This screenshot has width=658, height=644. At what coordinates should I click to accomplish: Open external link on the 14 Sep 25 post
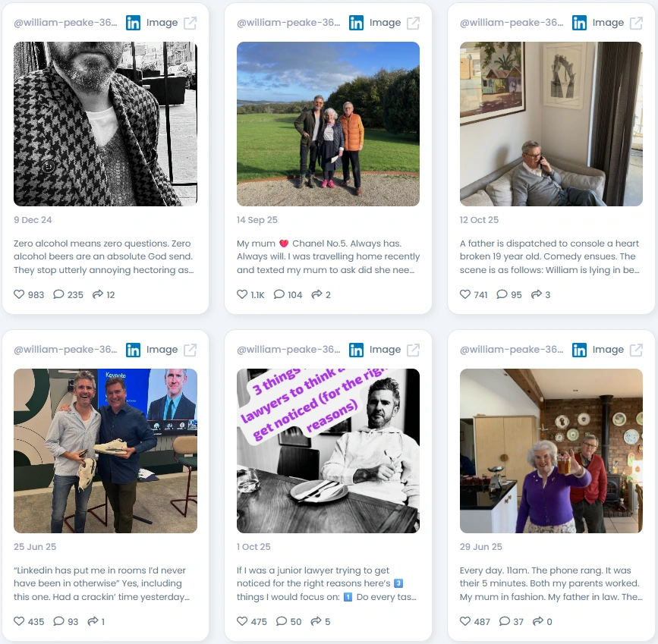click(x=414, y=23)
